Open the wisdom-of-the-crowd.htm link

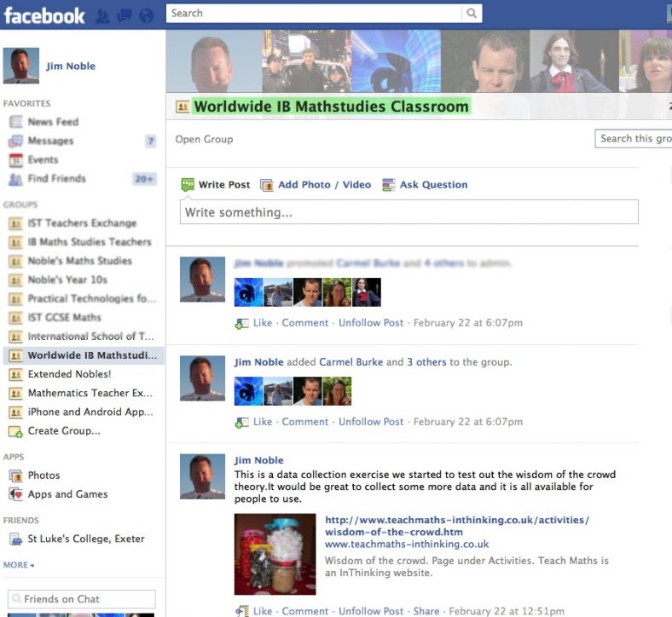457,526
